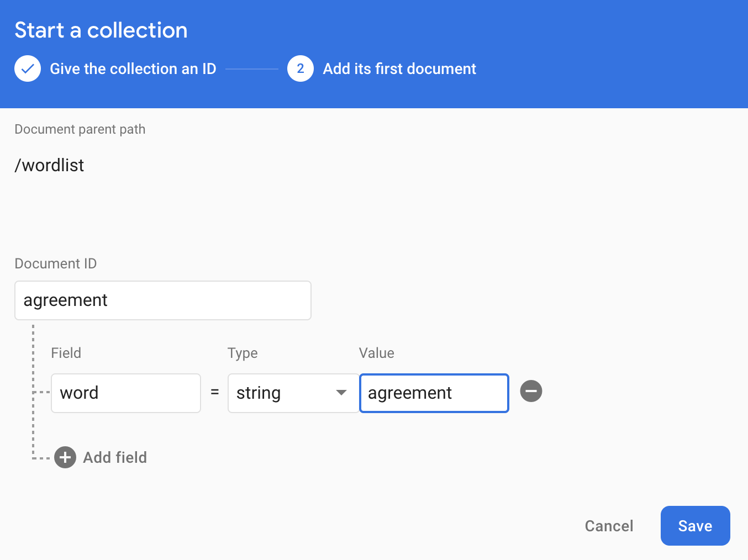
Task: Focus the Document ID input box
Action: point(163,300)
